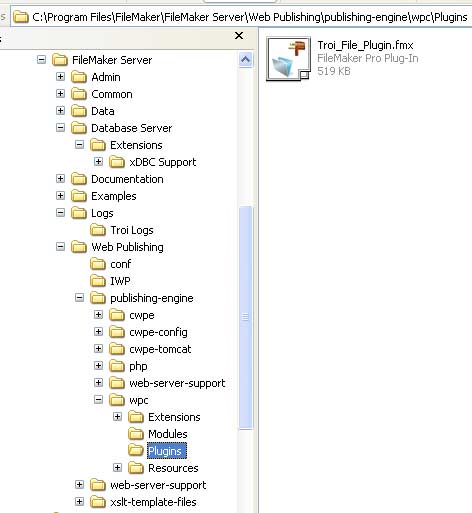The height and width of the screenshot is (513, 472).
Task: Select the Resources tree label
Action: point(173,468)
